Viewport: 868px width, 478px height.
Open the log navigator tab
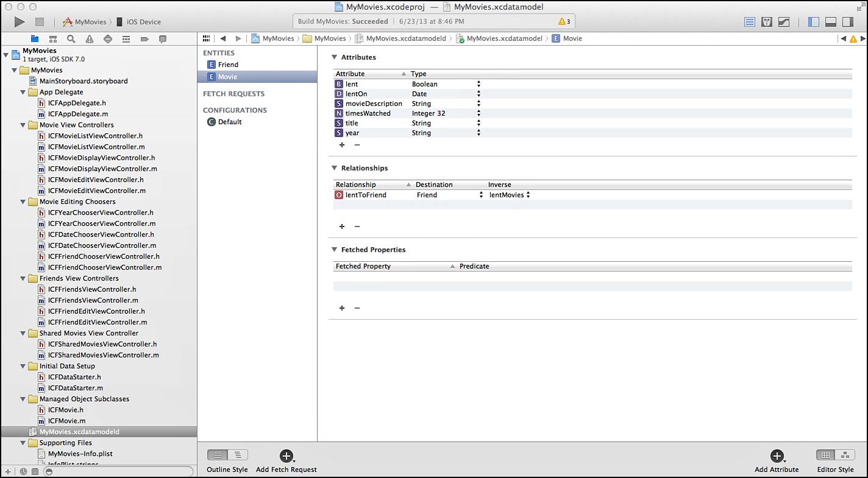click(163, 39)
